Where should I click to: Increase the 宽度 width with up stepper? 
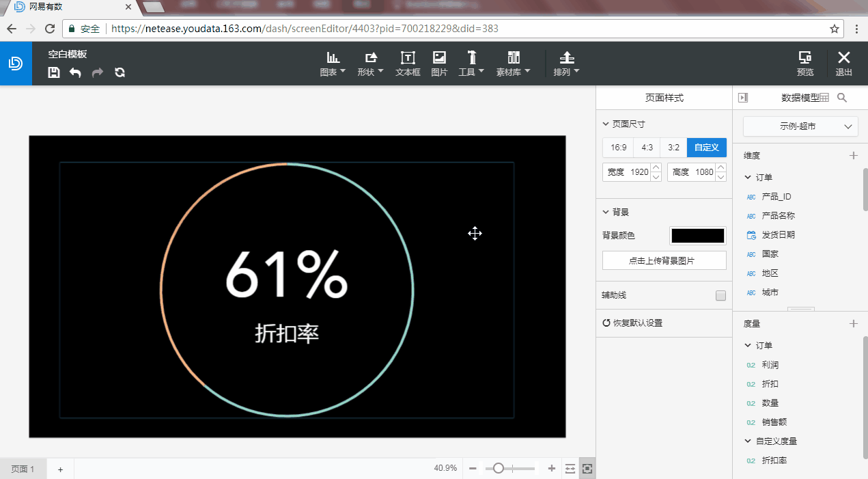point(656,167)
